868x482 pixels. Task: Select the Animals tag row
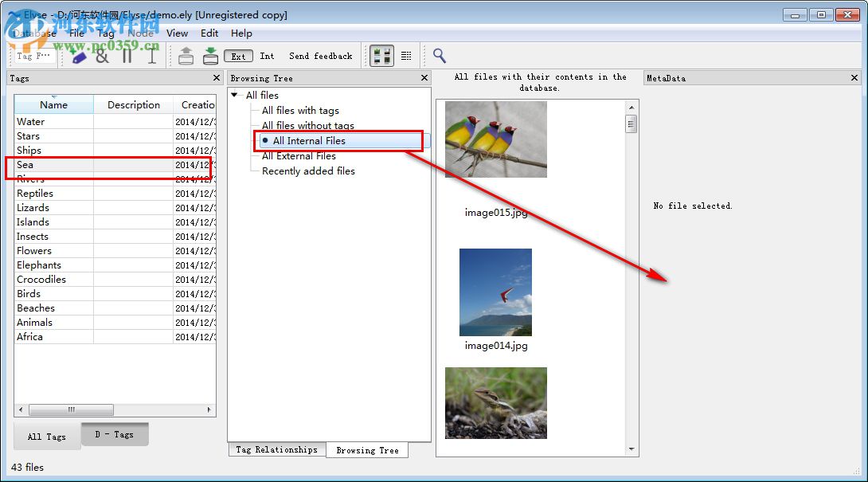click(115, 323)
